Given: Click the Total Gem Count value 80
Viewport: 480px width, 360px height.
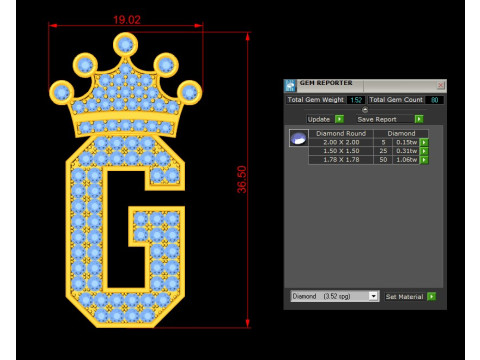Looking at the screenshot, I should pos(434,100).
